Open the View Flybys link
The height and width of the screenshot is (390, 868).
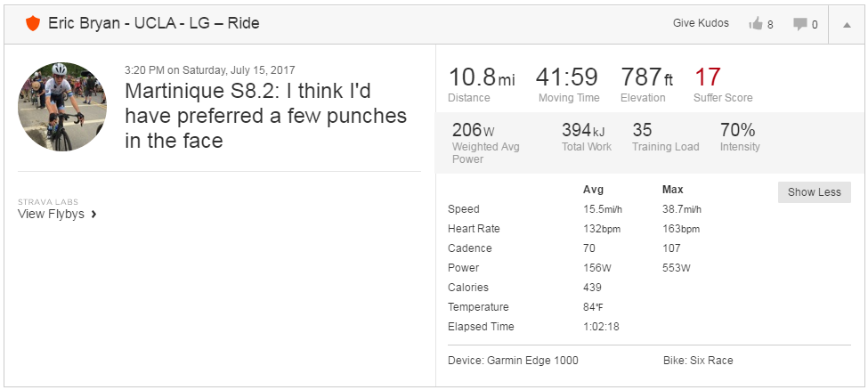[x=51, y=214]
